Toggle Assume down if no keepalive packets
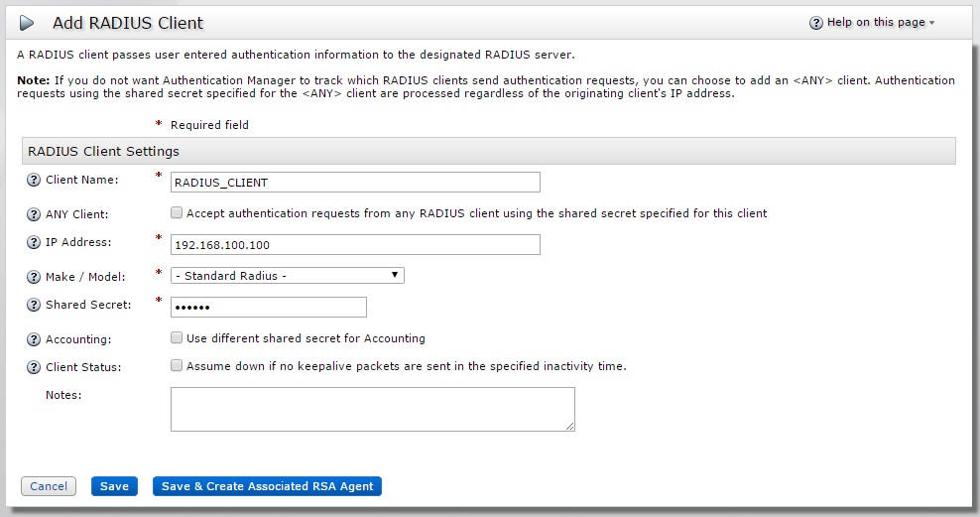 coord(177,365)
